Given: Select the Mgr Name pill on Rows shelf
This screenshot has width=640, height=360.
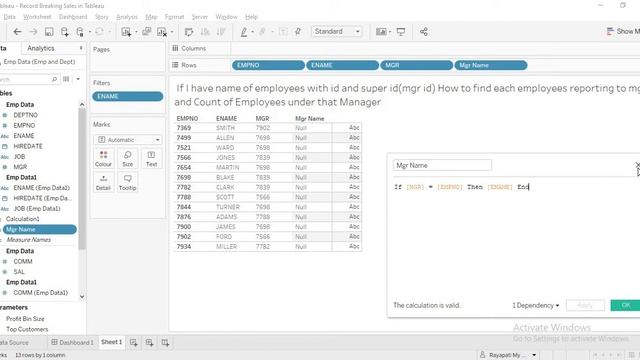Looking at the screenshot, I should tap(491, 65).
